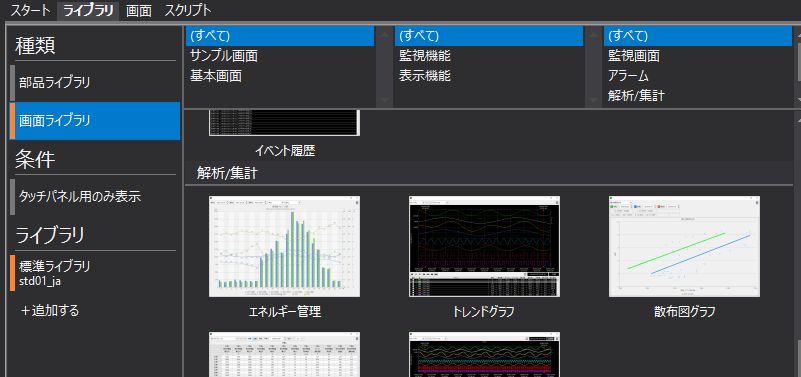The image size is (801, 377).
Task: Filter by 解析/集計 in the filter list
Action: pos(698,96)
